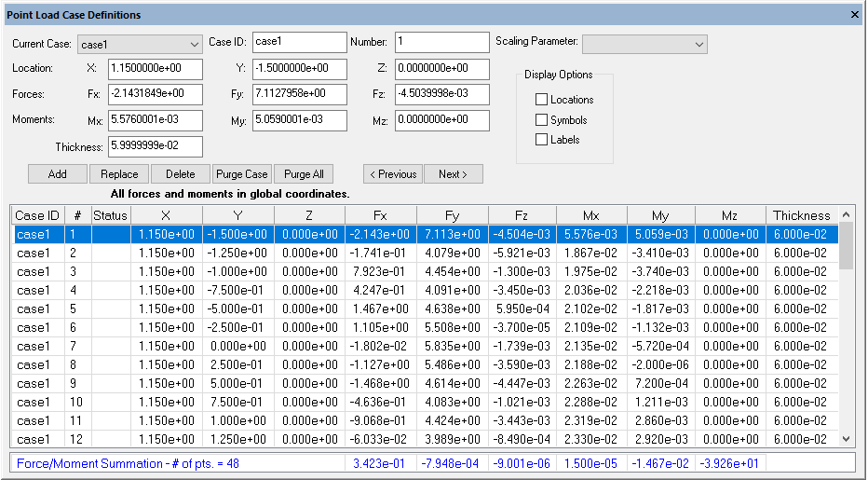This screenshot has width=868, height=480.
Task: Click Purge Case button
Action: click(242, 174)
